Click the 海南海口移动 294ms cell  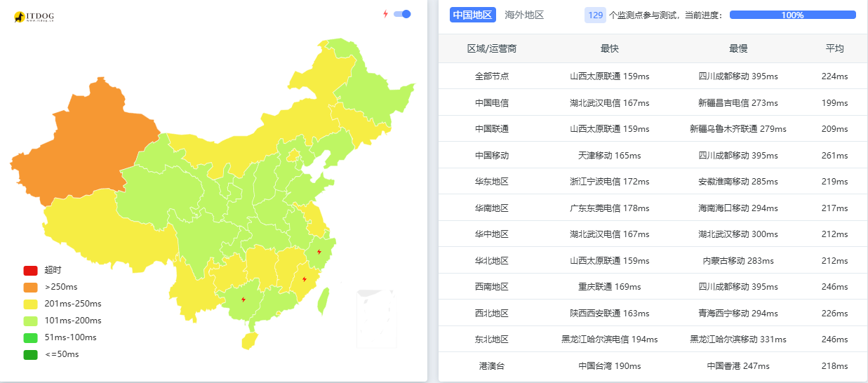click(x=738, y=208)
